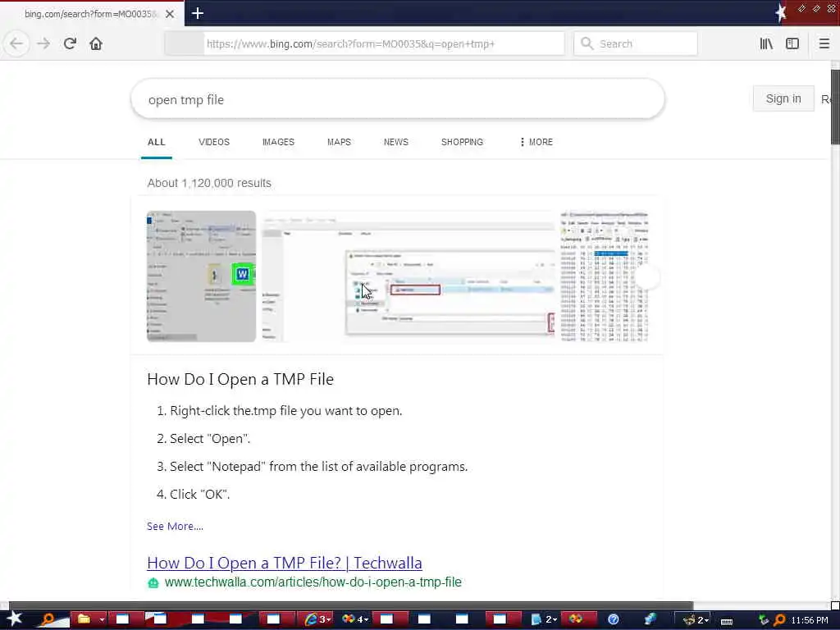This screenshot has height=630, width=840.
Task: Switch to the MAPS tab
Action: [339, 142]
